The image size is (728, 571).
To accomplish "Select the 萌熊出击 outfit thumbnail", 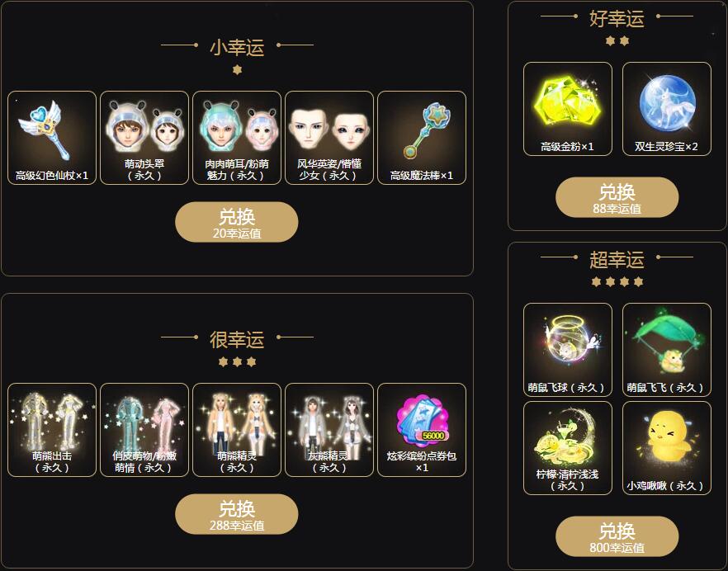I will point(52,430).
